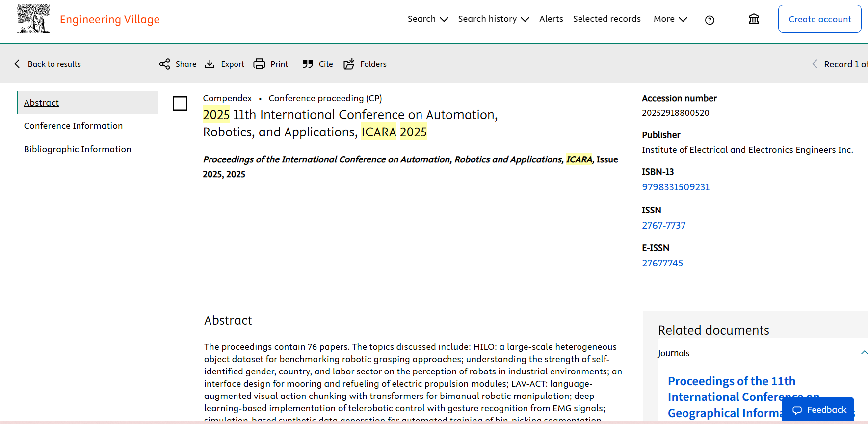868x424 pixels.
Task: Click the Elsevier tree logo
Action: pos(33,19)
